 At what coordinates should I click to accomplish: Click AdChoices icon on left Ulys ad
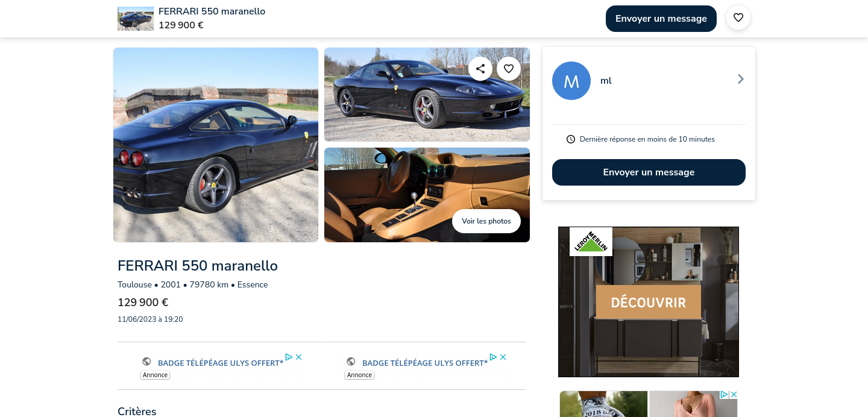tap(289, 357)
